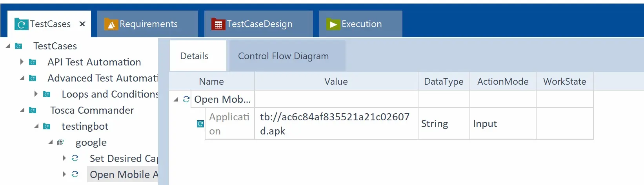Image resolution: width=644 pixels, height=185 pixels.
Task: Click the TestCases tab icon
Action: pyautogui.click(x=21, y=24)
